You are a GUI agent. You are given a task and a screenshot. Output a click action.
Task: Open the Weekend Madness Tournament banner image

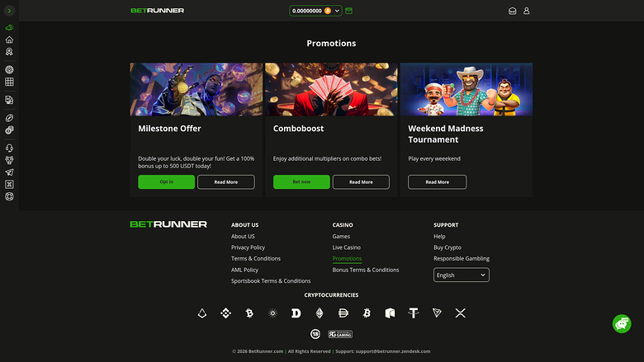[x=466, y=89]
